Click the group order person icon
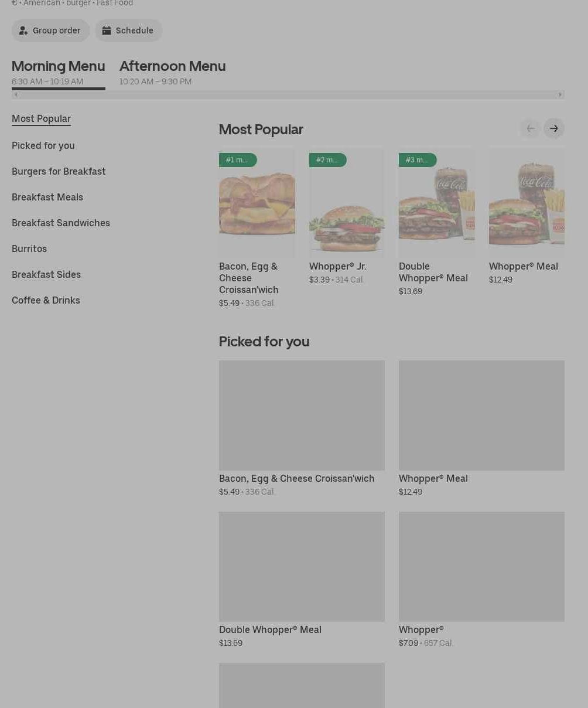The image size is (588, 708). coord(23,30)
